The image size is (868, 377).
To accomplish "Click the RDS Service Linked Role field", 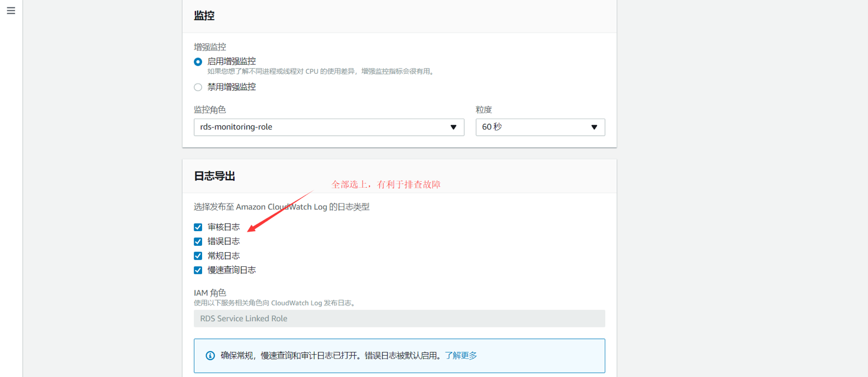I will (399, 319).
